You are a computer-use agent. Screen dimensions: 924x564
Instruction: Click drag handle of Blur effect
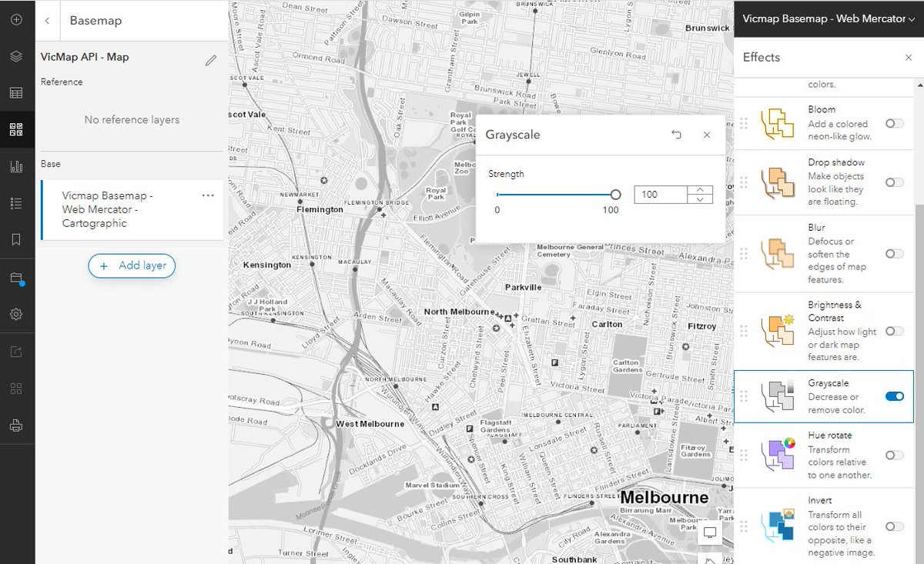point(744,254)
